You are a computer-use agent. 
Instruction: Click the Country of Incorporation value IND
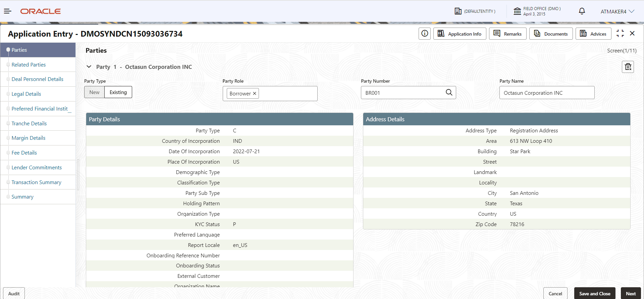click(237, 141)
